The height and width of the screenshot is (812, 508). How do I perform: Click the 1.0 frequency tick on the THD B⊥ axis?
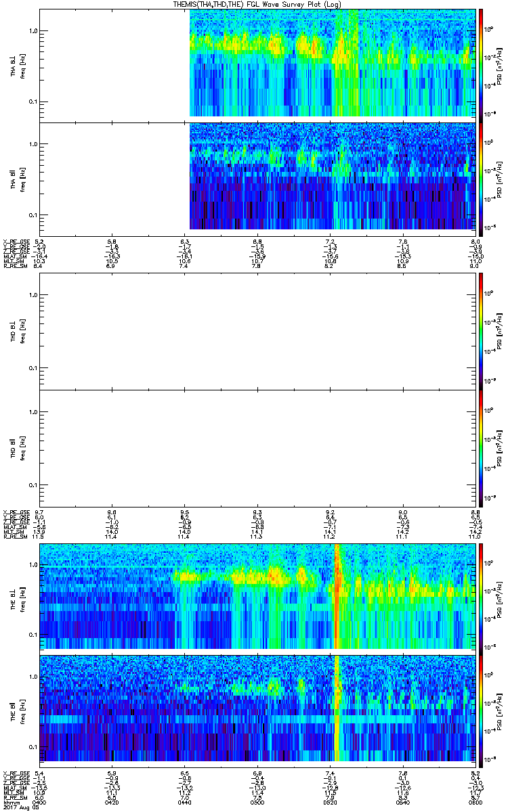[x=32, y=295]
